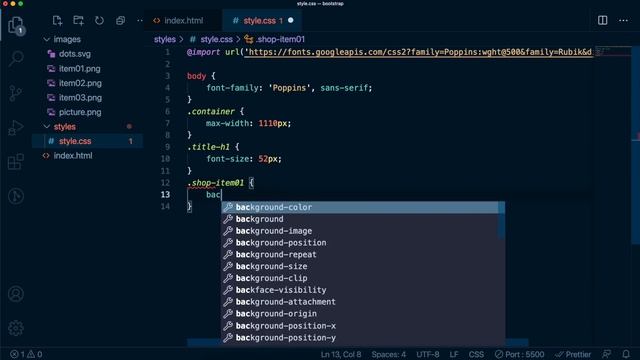640x360 pixels.
Task: Change language mode via CSS
Action: click(x=476, y=354)
